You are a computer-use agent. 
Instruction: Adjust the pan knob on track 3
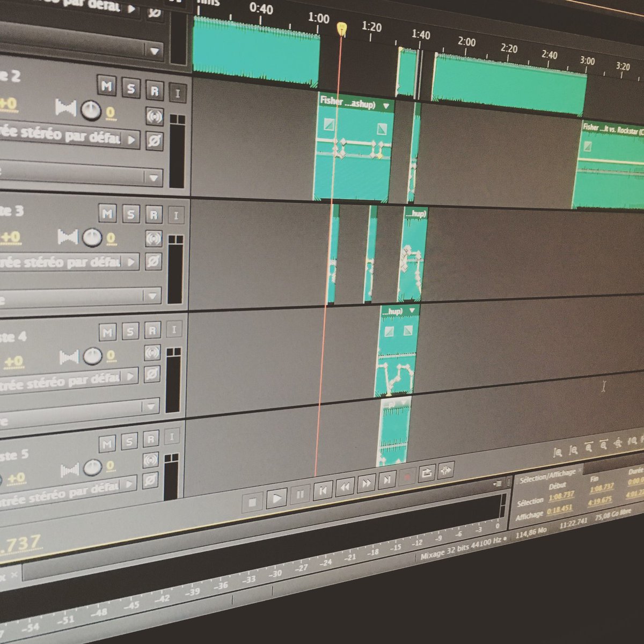click(92, 237)
